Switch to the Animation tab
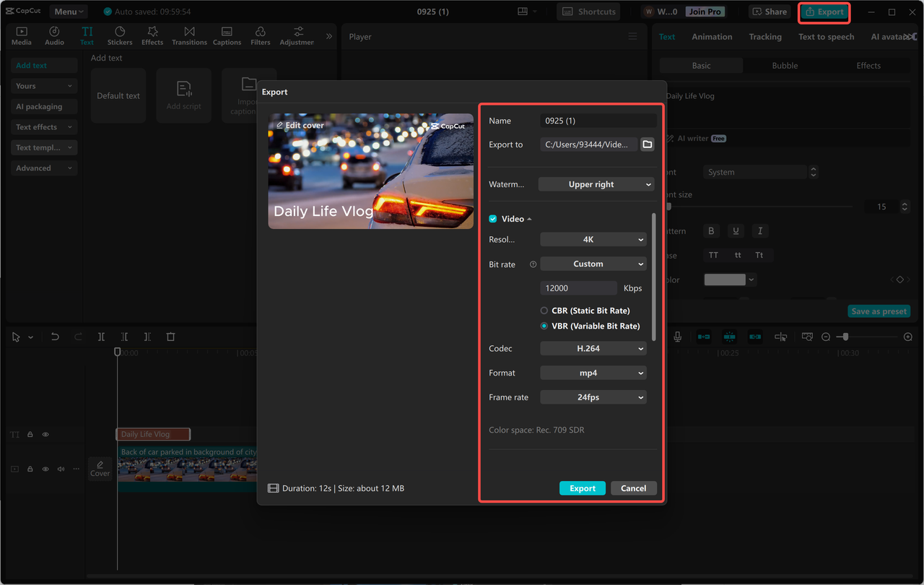This screenshot has height=585, width=924. tap(712, 36)
